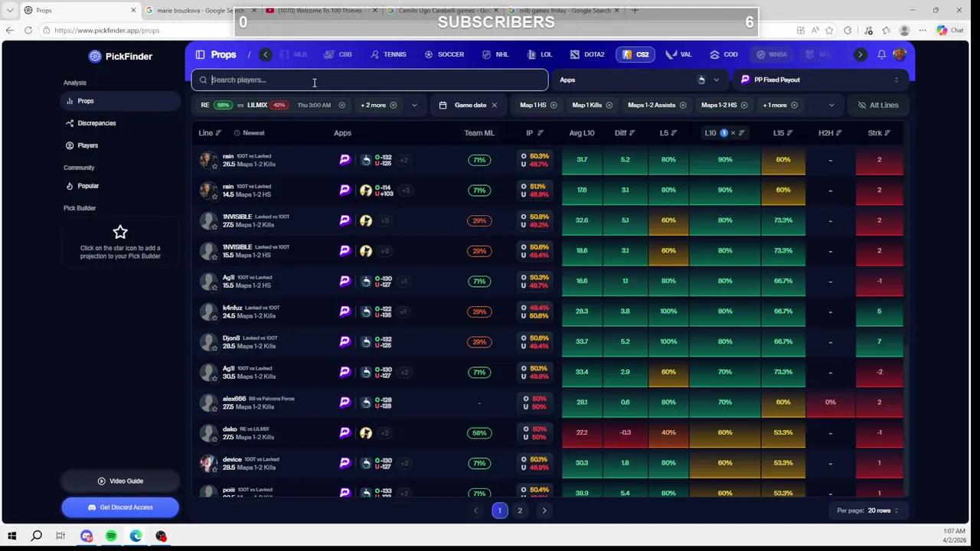Click Get Discord Access button
This screenshot has width=980, height=551.
pyautogui.click(x=120, y=507)
